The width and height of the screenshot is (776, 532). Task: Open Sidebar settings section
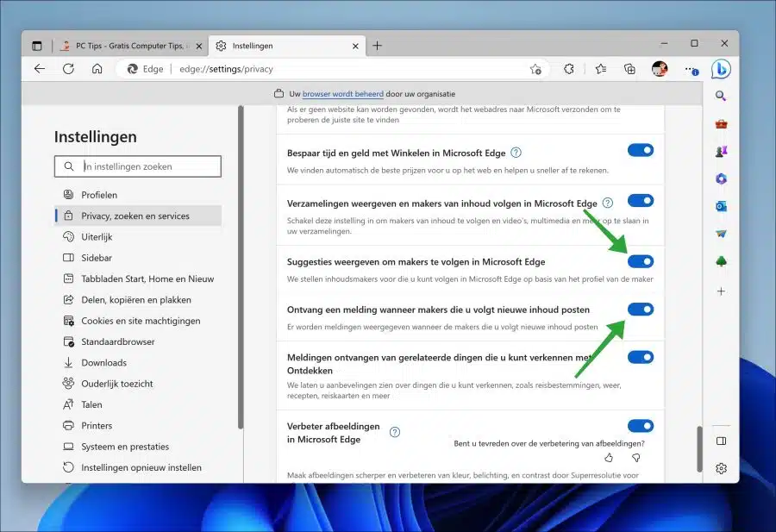click(x=138, y=258)
